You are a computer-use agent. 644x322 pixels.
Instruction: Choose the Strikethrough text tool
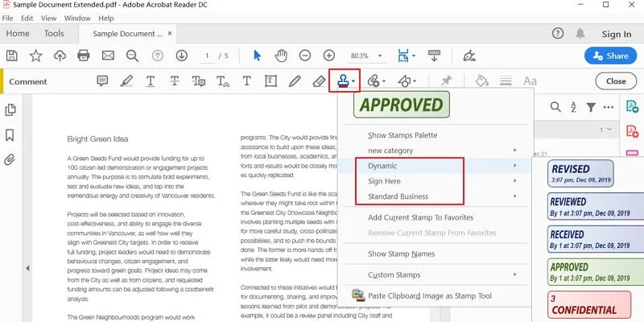tap(175, 81)
